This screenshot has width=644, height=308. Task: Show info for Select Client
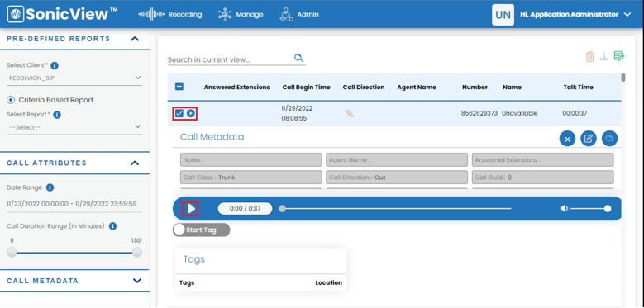[55, 65]
